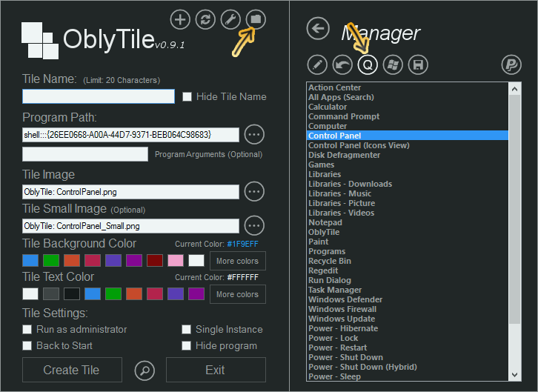The height and width of the screenshot is (392, 538).
Task: Select Power - Hibernate entry
Action: (x=408, y=328)
